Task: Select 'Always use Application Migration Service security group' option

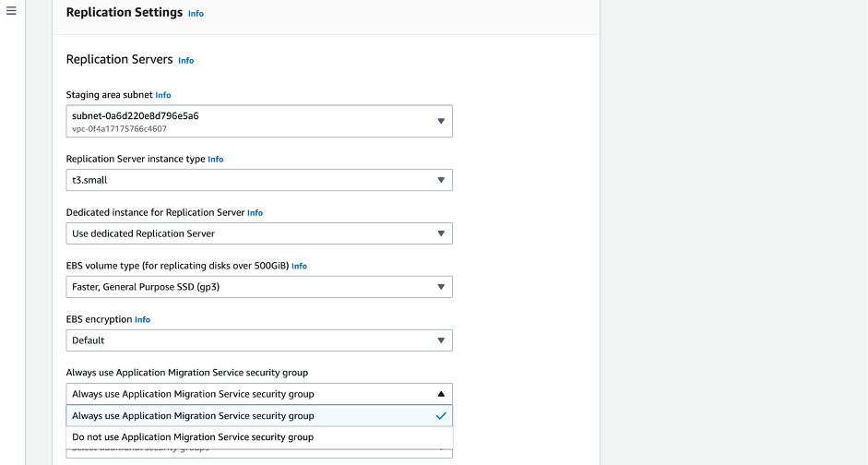Action: tap(194, 416)
